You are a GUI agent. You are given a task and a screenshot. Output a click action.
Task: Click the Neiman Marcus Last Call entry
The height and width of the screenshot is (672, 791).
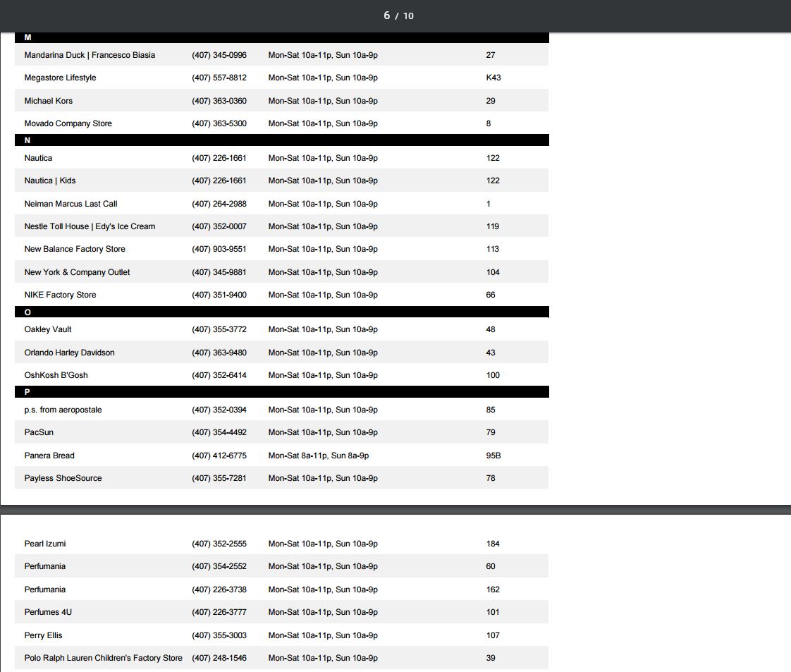pyautogui.click(x=70, y=204)
